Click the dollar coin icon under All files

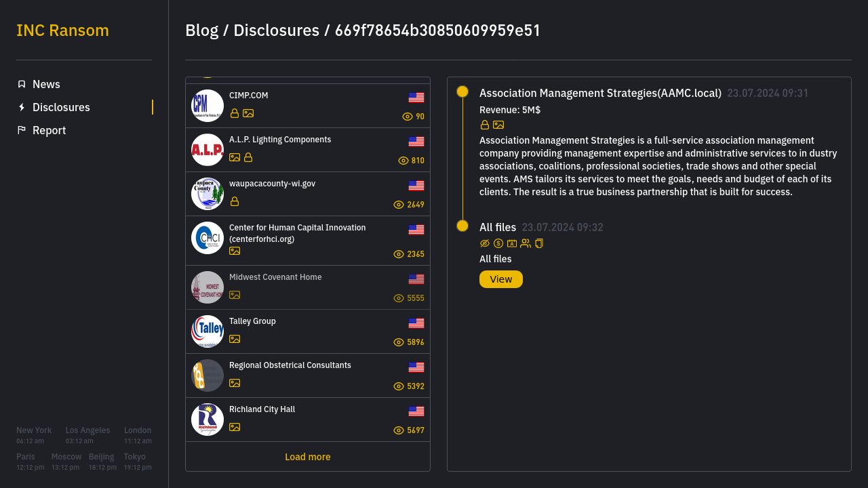(498, 243)
